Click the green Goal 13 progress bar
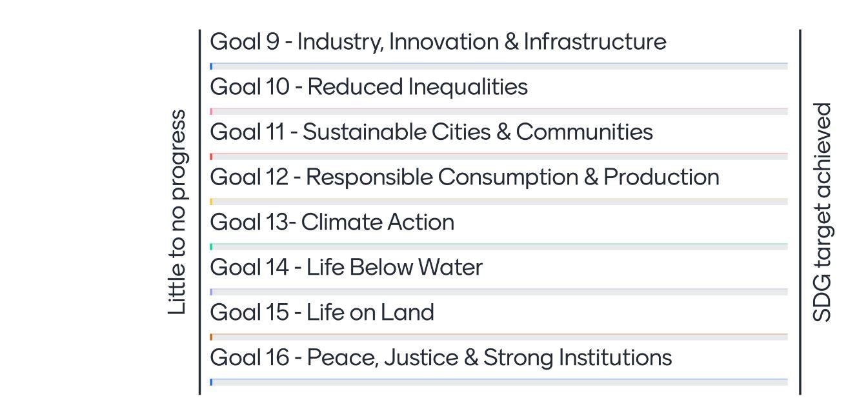The height and width of the screenshot is (416, 868). [x=499, y=247]
